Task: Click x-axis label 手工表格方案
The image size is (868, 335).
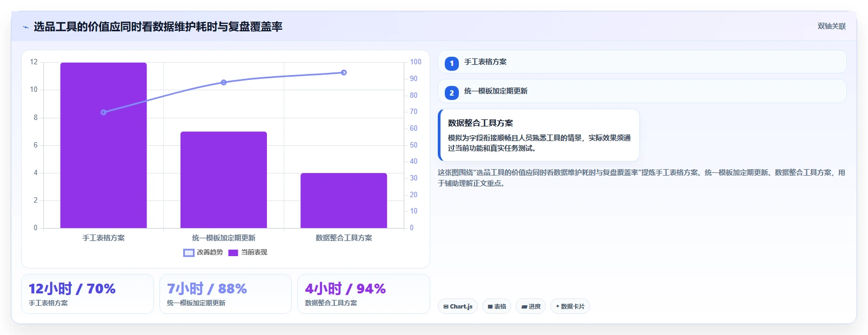Action: click(104, 238)
